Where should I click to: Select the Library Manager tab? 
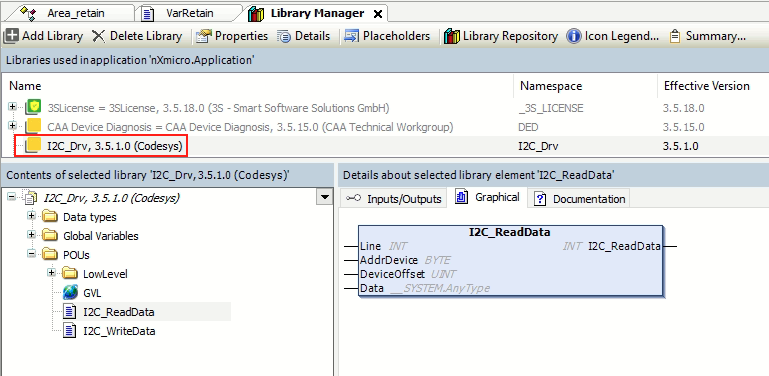[317, 14]
